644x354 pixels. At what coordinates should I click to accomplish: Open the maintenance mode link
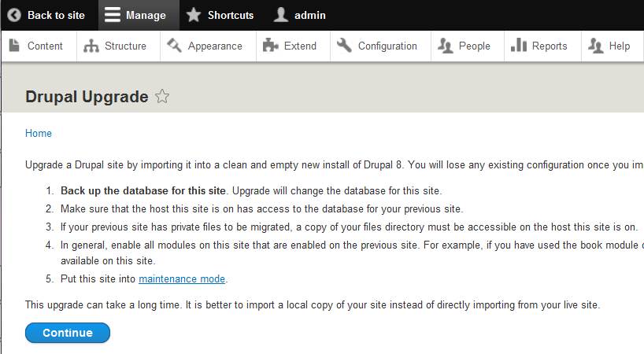coord(182,279)
